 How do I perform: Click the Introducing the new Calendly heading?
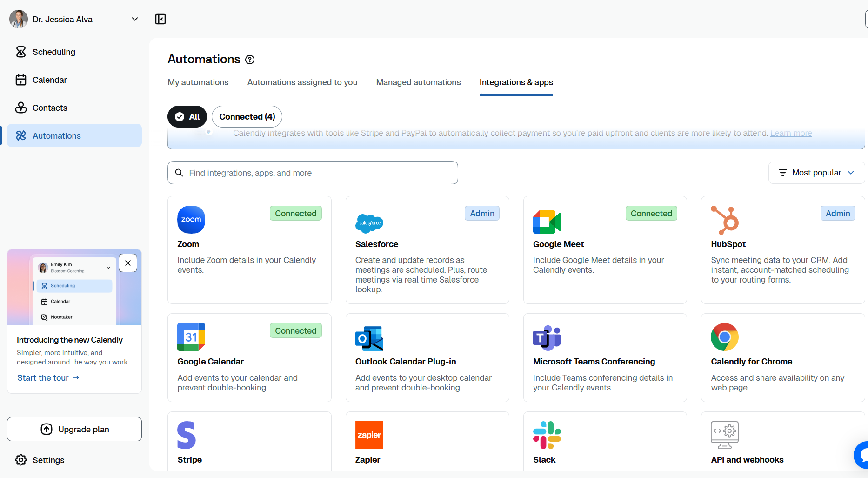point(70,340)
